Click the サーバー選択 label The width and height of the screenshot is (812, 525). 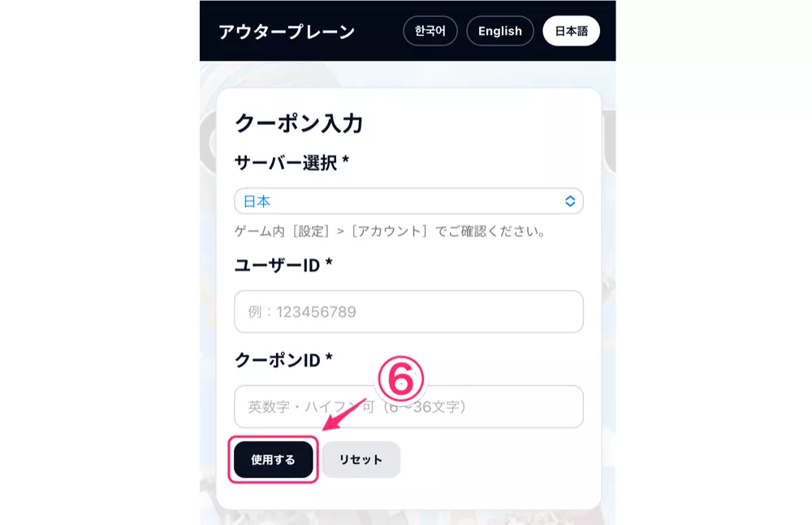[x=292, y=163]
